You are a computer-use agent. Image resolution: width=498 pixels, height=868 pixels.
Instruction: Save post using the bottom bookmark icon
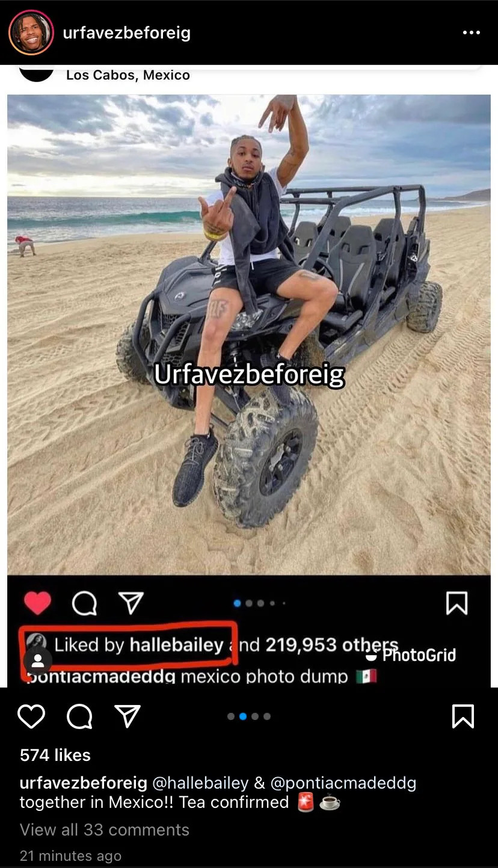(463, 716)
